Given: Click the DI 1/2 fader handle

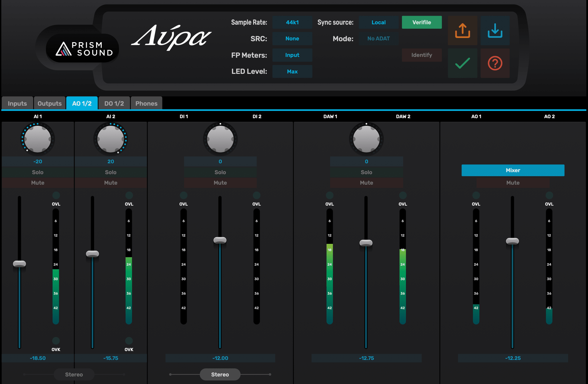Looking at the screenshot, I should pyautogui.click(x=220, y=240).
